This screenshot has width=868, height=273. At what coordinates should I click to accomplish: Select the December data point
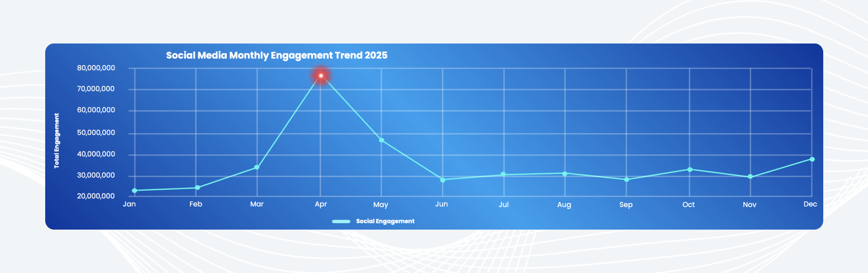point(812,159)
